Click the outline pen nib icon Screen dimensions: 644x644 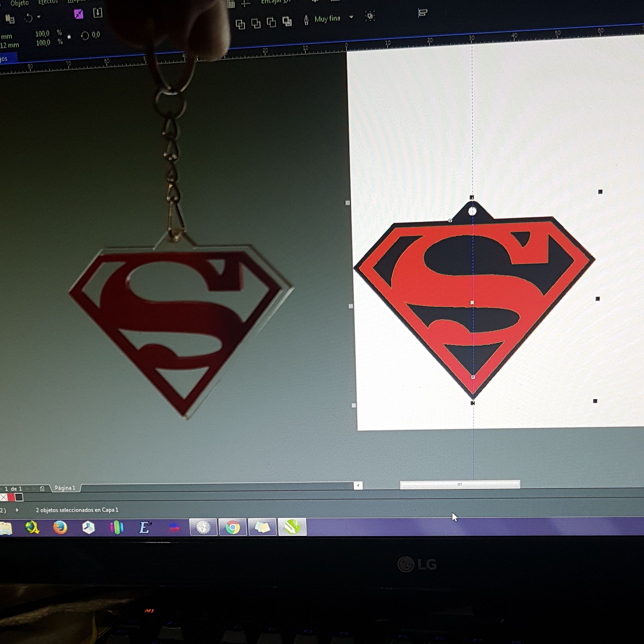306,20
